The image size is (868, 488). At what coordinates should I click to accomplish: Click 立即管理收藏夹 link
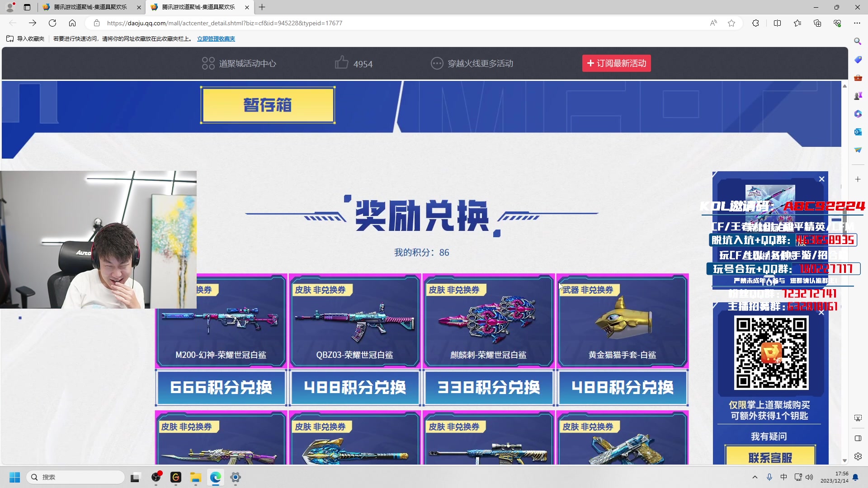216,39
